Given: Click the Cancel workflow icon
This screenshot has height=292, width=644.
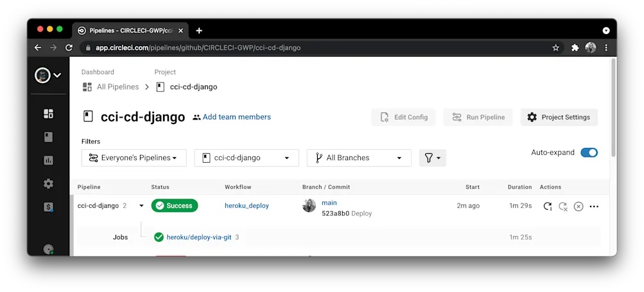Looking at the screenshot, I should [x=579, y=206].
